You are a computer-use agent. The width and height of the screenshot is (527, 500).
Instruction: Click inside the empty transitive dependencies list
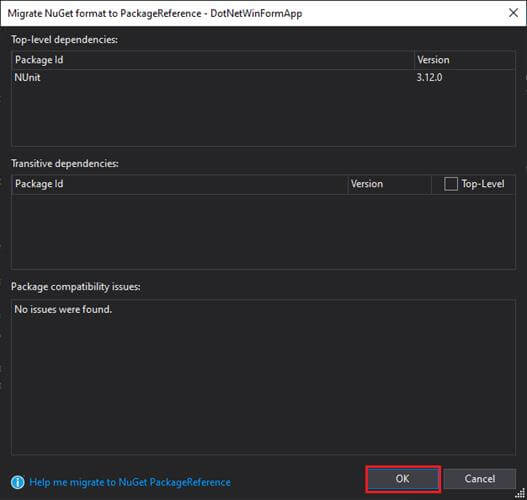click(263, 231)
